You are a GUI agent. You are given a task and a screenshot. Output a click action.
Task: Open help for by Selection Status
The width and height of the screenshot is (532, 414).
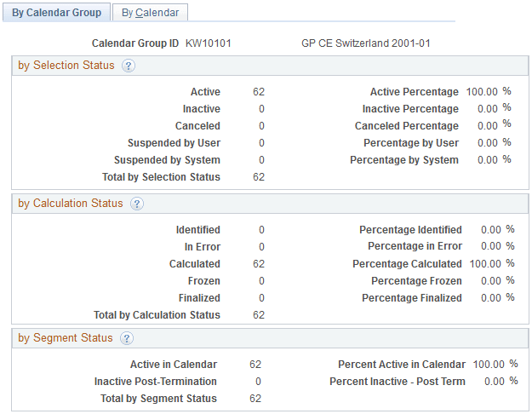[x=129, y=66]
